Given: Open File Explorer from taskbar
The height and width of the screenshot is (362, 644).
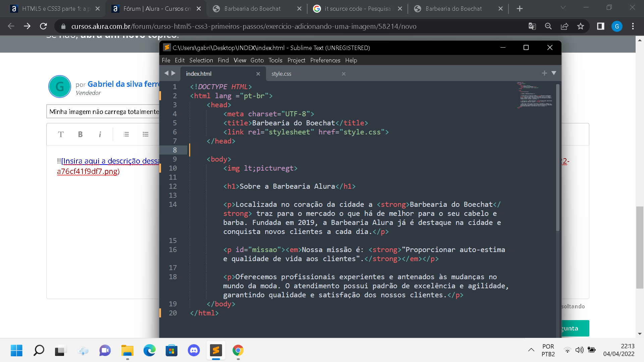Looking at the screenshot, I should pos(127,351).
